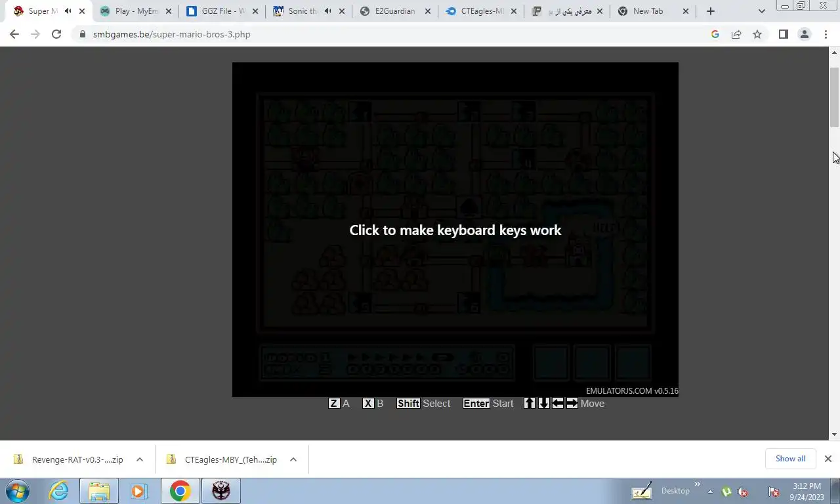
Task: Open Chrome side panel
Action: click(x=783, y=34)
